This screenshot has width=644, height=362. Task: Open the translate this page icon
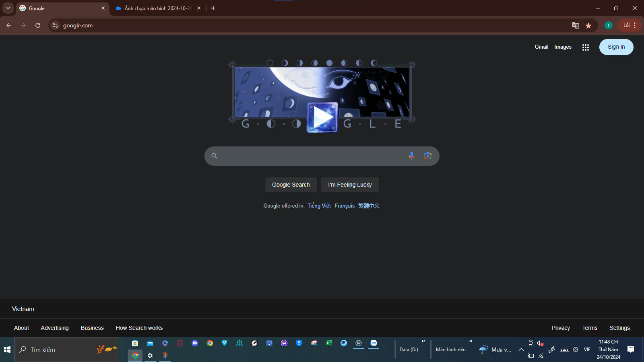(x=576, y=25)
